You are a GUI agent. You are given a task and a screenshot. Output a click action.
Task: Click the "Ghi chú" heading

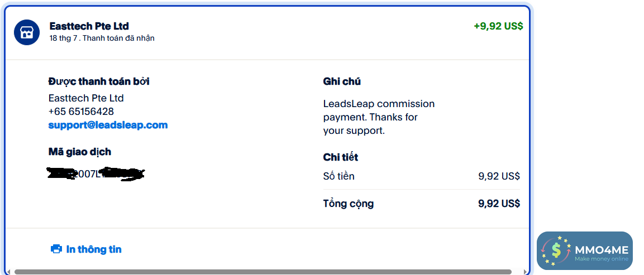pyautogui.click(x=342, y=81)
